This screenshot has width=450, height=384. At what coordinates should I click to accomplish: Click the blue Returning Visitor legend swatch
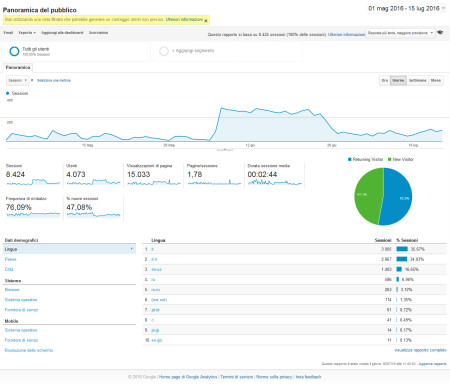tap(350, 159)
